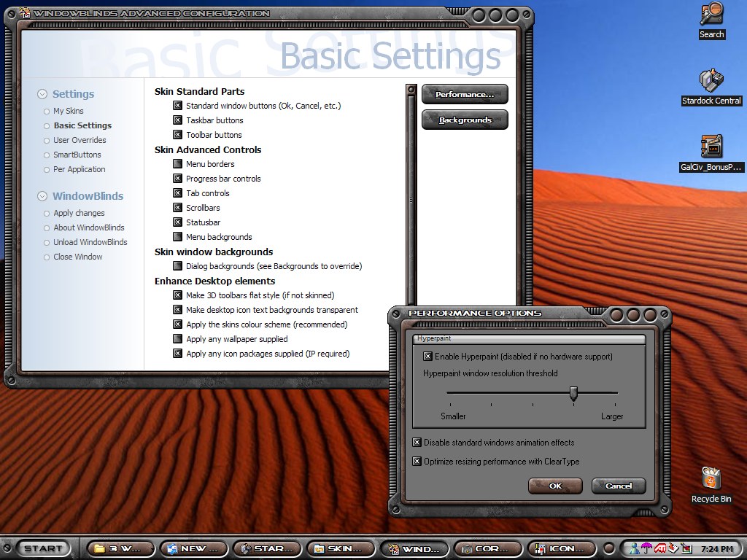Click the tray icon left of the clock
The width and height of the screenshot is (747, 560).
tap(686, 548)
